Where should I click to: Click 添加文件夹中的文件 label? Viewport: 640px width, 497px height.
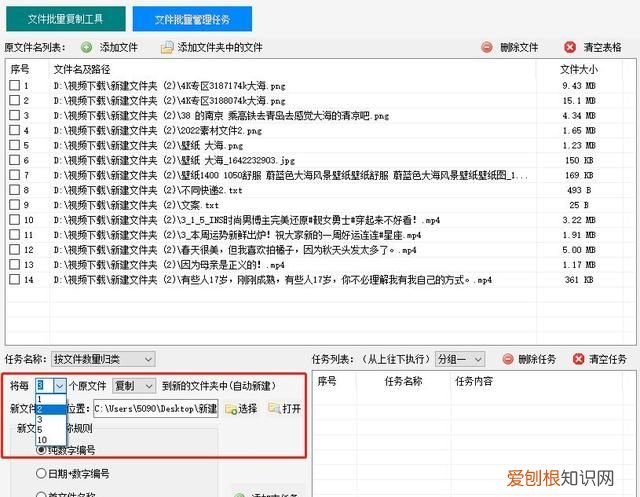coord(220,47)
